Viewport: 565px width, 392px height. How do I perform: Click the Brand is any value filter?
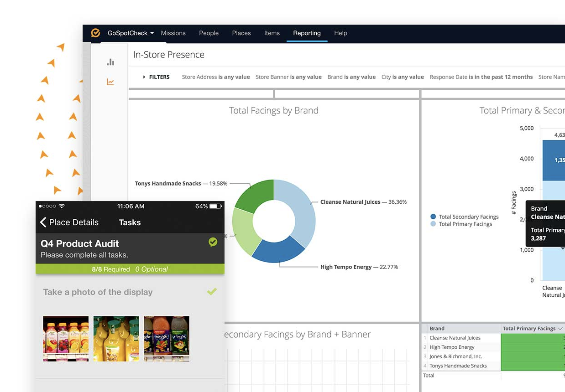click(x=351, y=77)
